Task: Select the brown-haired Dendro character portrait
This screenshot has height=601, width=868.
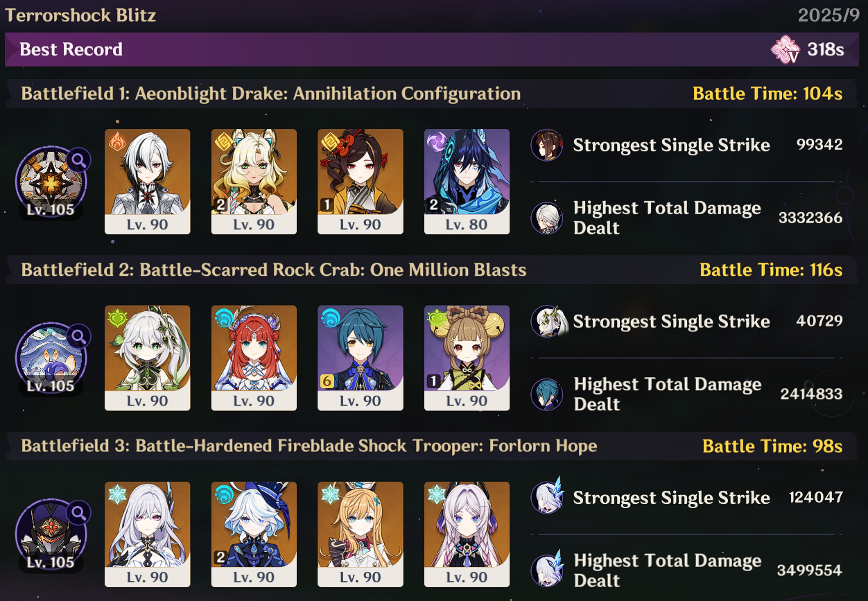Action: pyautogui.click(x=467, y=358)
